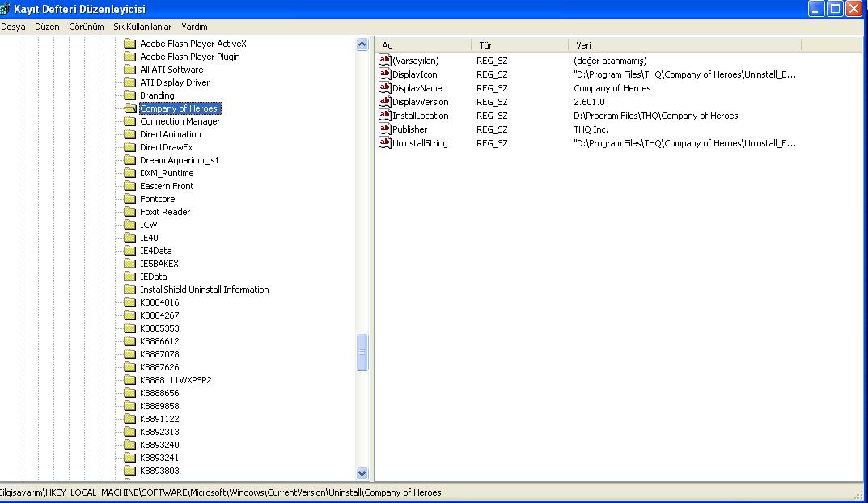This screenshot has width=868, height=503.
Task: Click the ATI Display Driver folder icon
Action: pos(130,82)
